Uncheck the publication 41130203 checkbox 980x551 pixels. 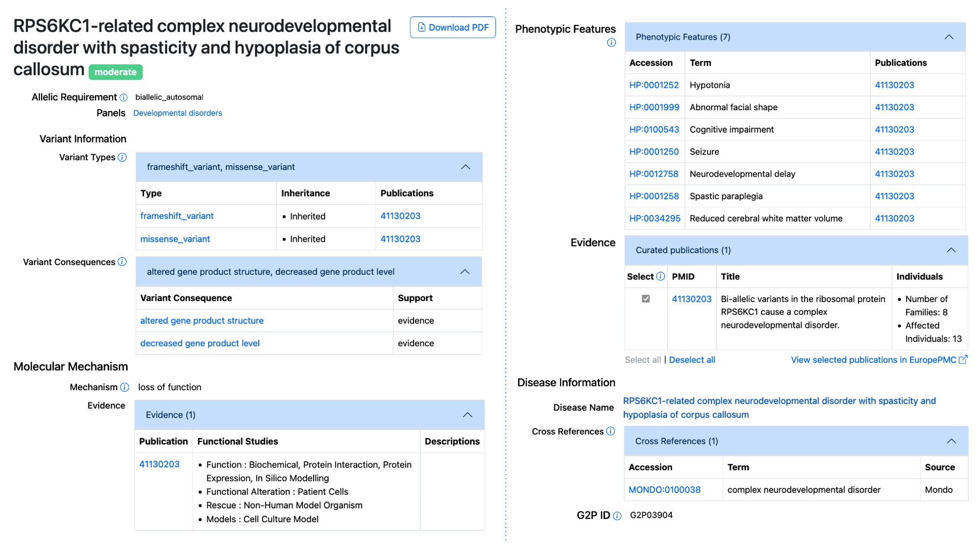tap(645, 299)
